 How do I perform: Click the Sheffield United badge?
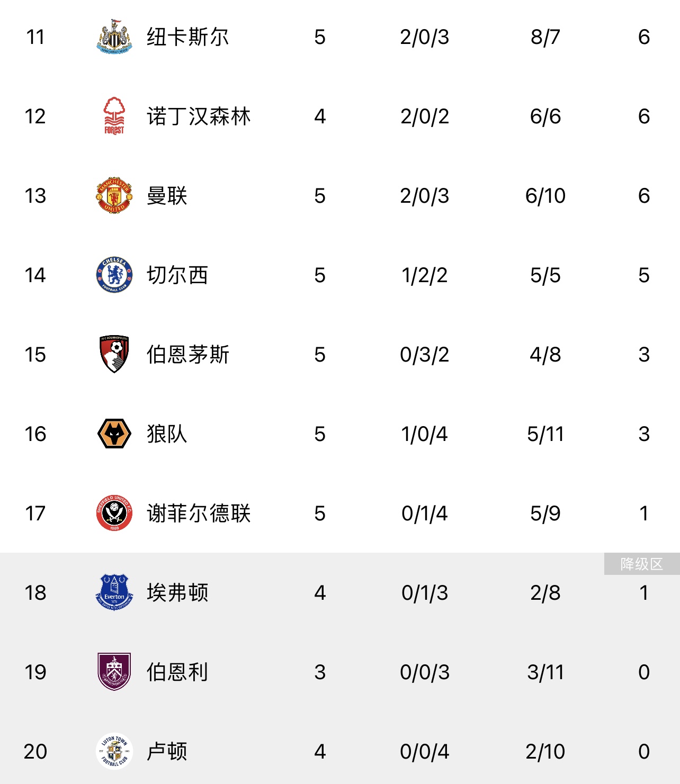[x=114, y=513]
